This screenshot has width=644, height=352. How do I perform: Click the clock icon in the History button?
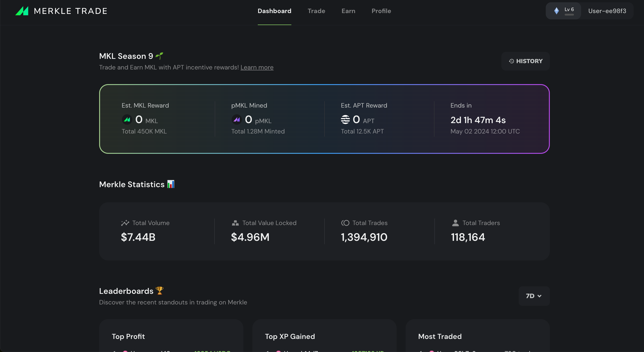tap(511, 61)
